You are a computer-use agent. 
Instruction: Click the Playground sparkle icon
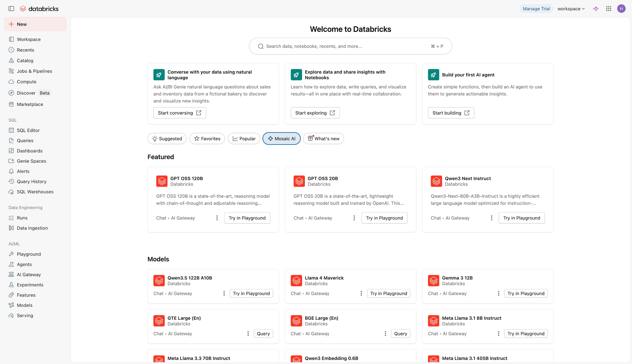(x=11, y=254)
